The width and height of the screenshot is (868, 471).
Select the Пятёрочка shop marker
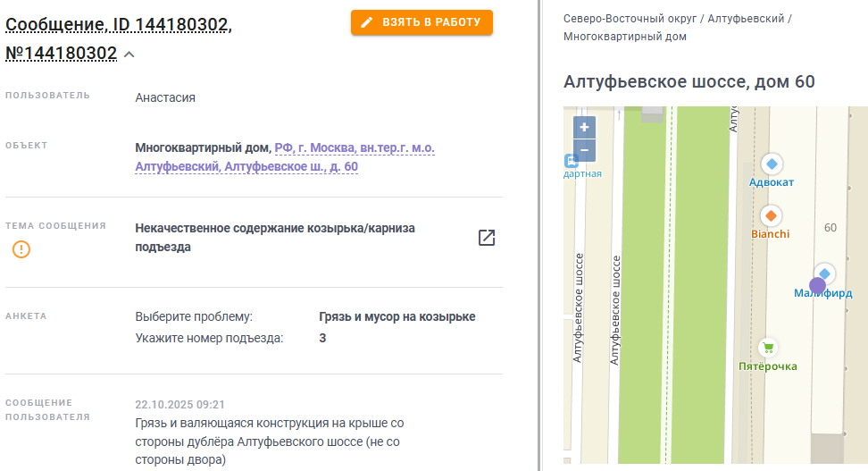tap(768, 348)
